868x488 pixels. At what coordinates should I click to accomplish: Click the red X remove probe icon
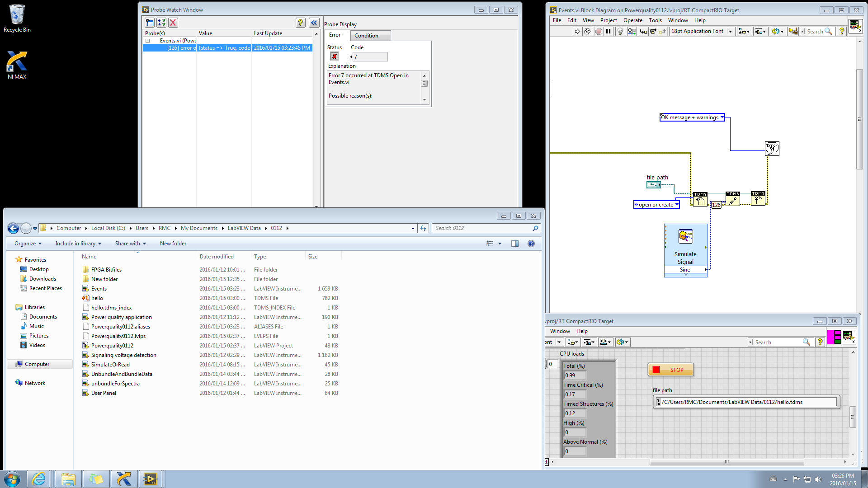click(x=173, y=23)
